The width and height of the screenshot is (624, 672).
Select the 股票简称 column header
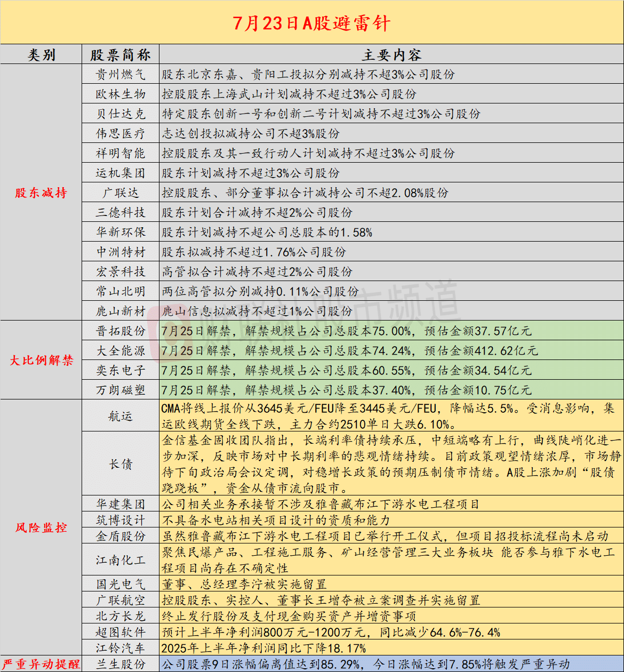click(x=121, y=54)
